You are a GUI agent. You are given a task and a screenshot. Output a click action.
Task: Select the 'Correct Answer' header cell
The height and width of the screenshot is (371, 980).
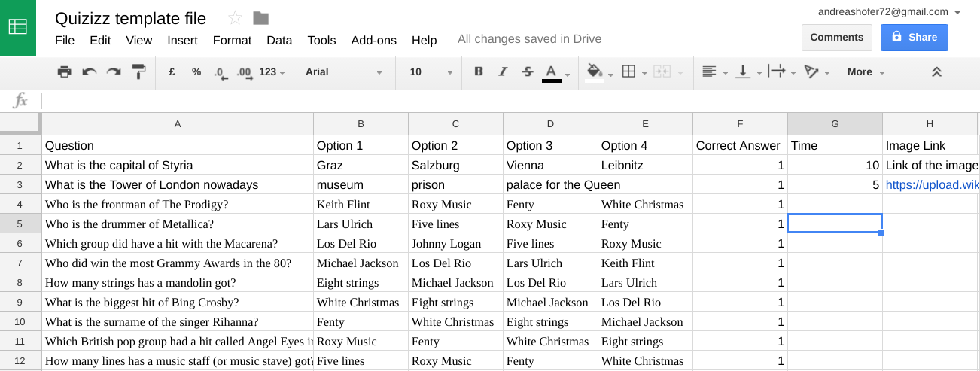[x=740, y=145]
